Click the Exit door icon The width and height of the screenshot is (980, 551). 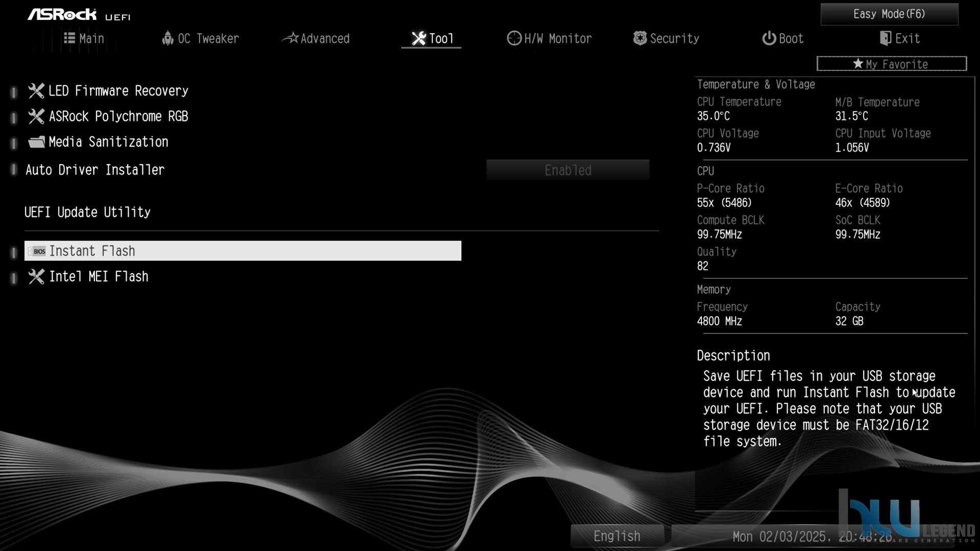coord(885,38)
